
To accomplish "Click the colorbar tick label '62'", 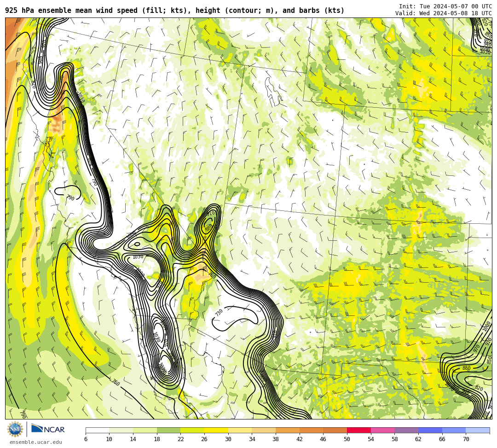I will (418, 439).
